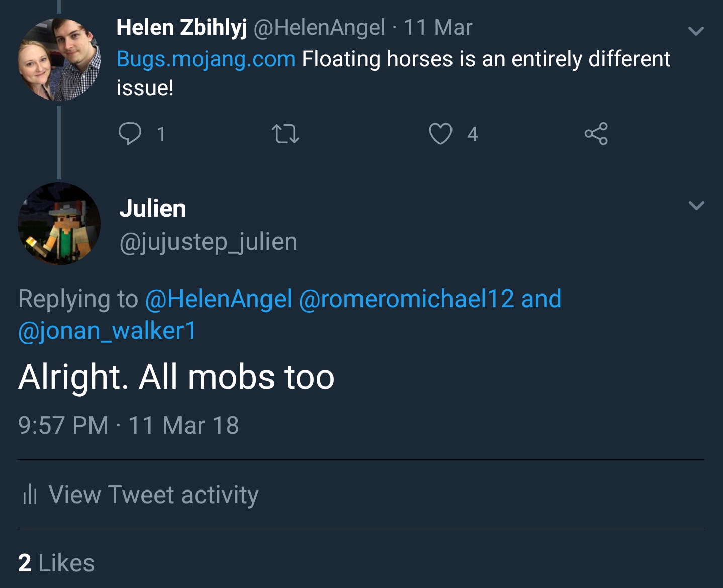
Task: Click the 11 Mar date on Helen's tweet
Action: click(x=438, y=27)
